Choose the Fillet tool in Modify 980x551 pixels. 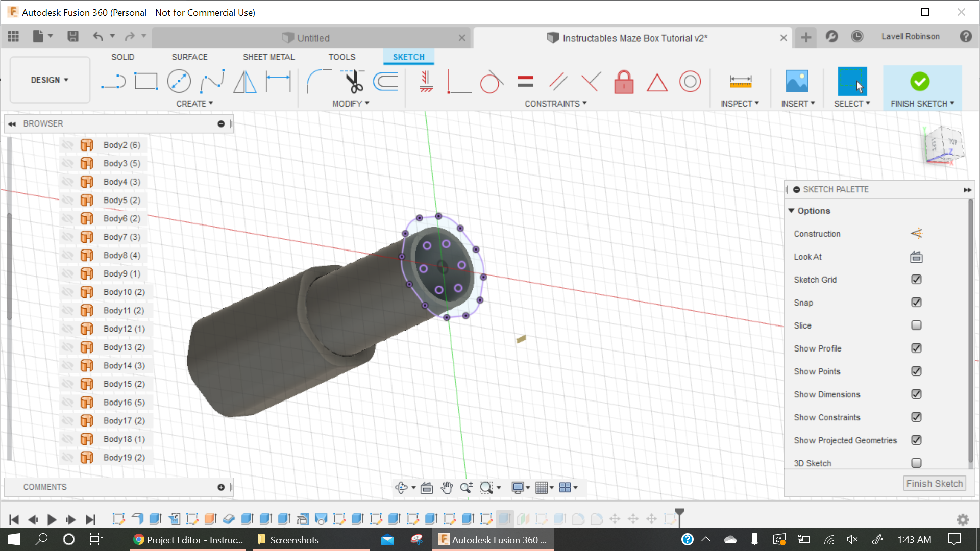(319, 82)
